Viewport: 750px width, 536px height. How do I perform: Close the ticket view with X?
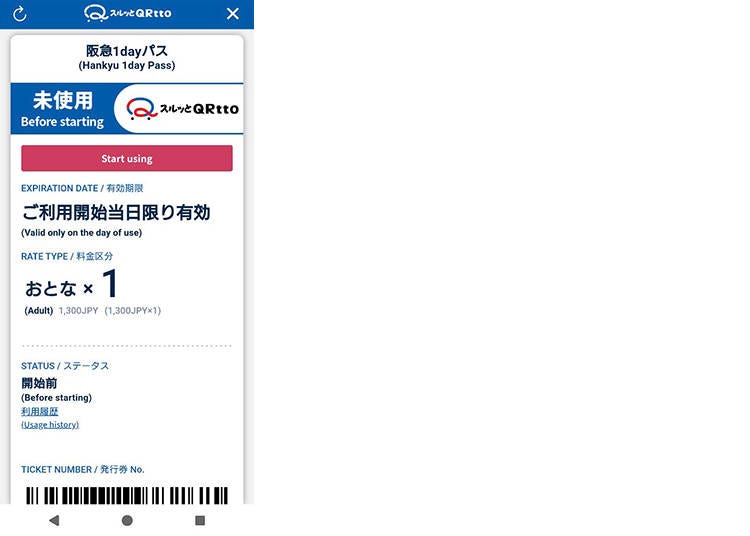tap(232, 14)
